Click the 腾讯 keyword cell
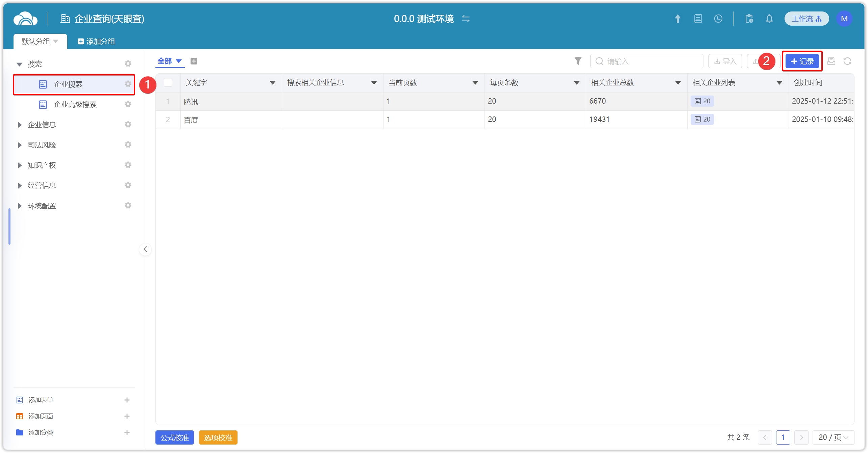Screen dimensions: 868x453 pyautogui.click(x=231, y=101)
